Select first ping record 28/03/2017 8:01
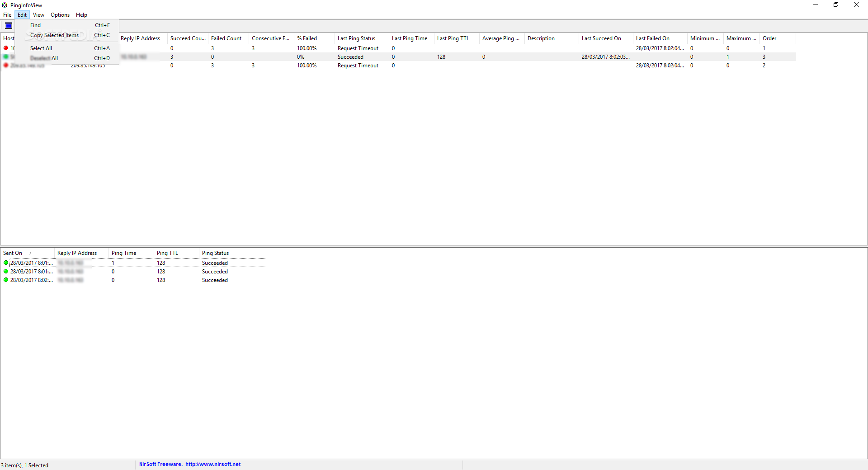The width and height of the screenshot is (868, 470). click(32, 263)
